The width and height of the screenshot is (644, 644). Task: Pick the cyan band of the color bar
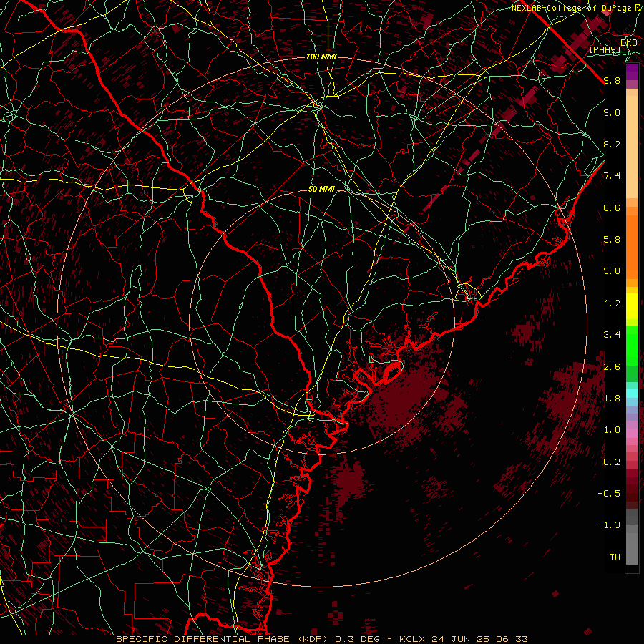pos(632,394)
